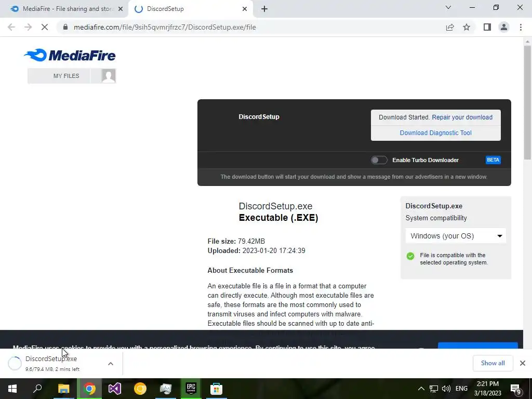This screenshot has height=399, width=532.
Task: Click the volume tray icon
Action: [446, 389]
